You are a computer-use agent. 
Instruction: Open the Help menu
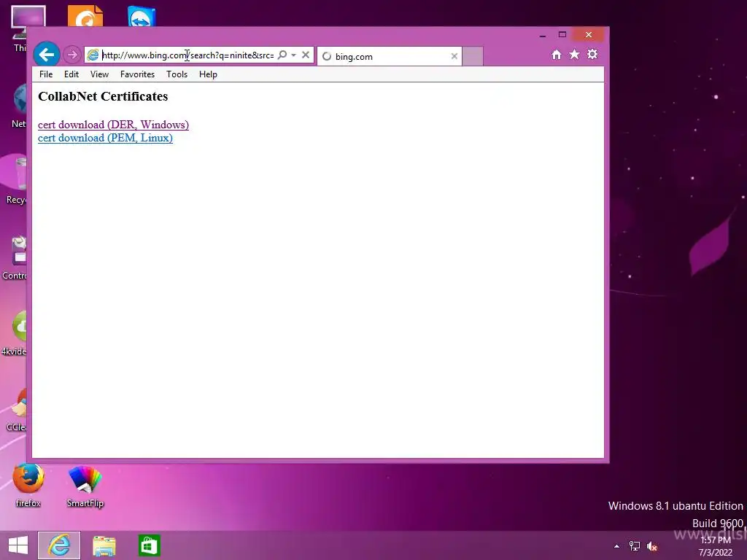pos(208,74)
